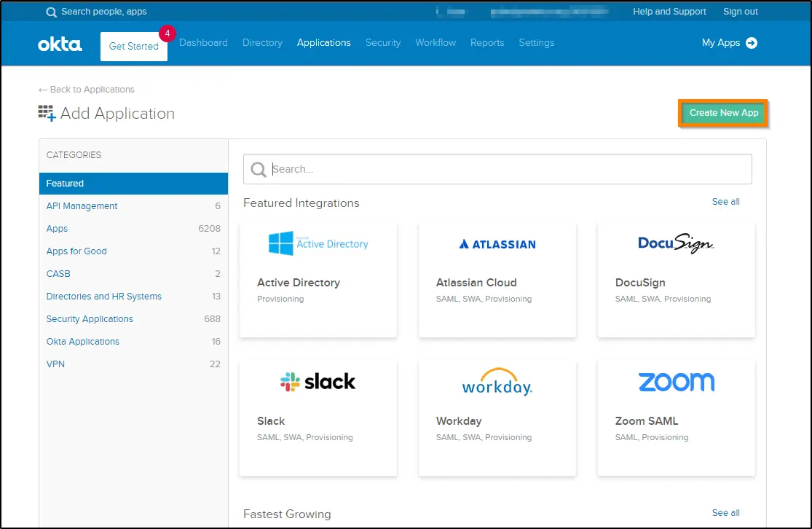Select Directories and HR Systems category
This screenshot has height=529, width=812.
click(133, 297)
